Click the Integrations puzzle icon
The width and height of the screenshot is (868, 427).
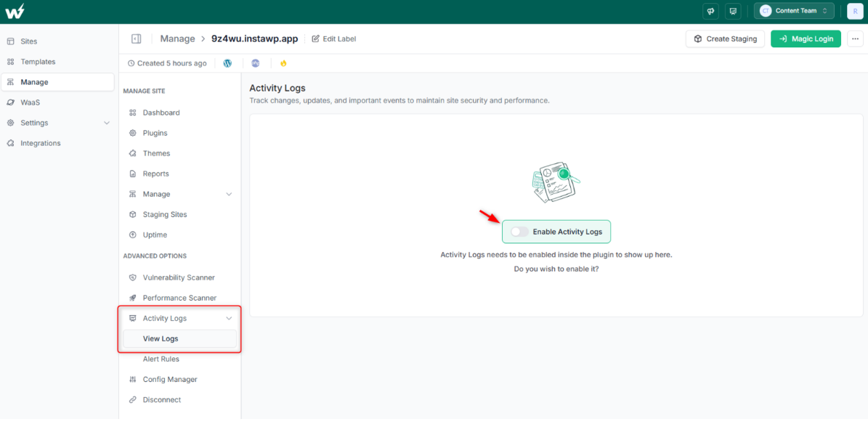[x=10, y=143]
